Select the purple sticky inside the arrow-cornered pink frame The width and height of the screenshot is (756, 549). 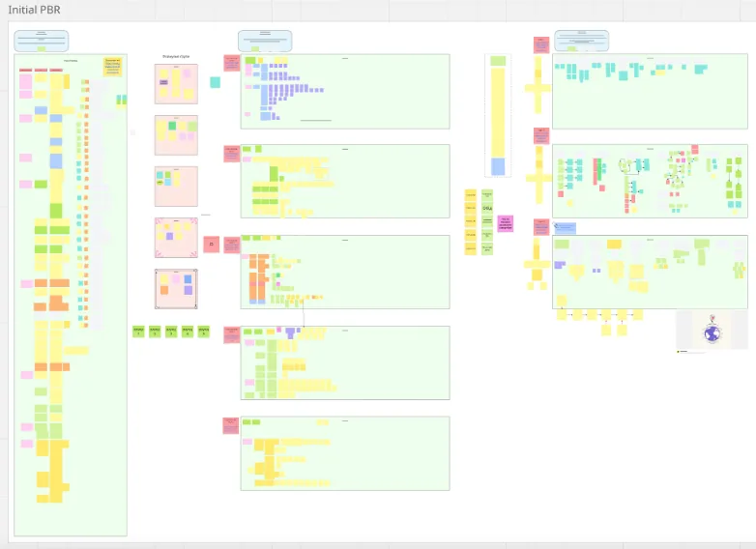170,236
